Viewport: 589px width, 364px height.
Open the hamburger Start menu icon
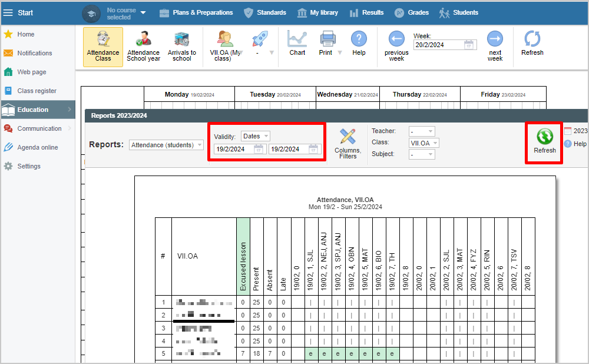coord(8,13)
